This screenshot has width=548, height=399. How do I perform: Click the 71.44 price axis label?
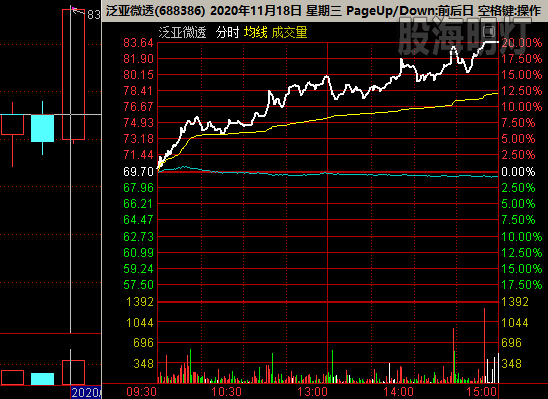click(138, 155)
